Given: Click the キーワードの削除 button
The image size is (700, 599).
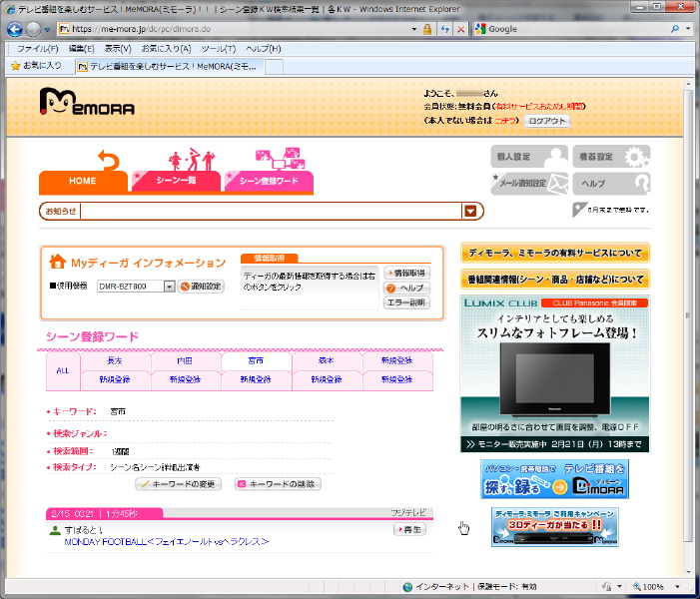Looking at the screenshot, I should (278, 484).
